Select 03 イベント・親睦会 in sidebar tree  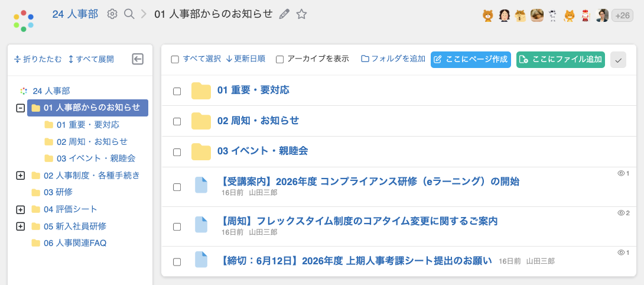coord(96,158)
